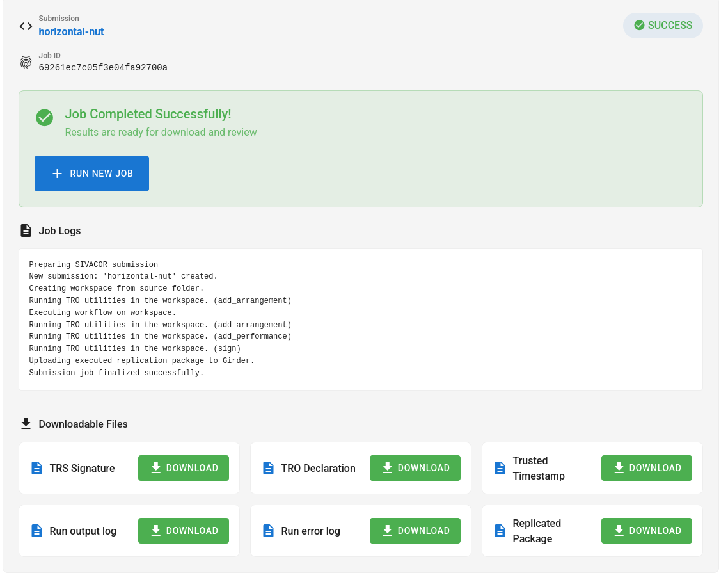The height and width of the screenshot is (582, 728).
Task: Click the Trusted Timestamp file icon
Action: (500, 468)
